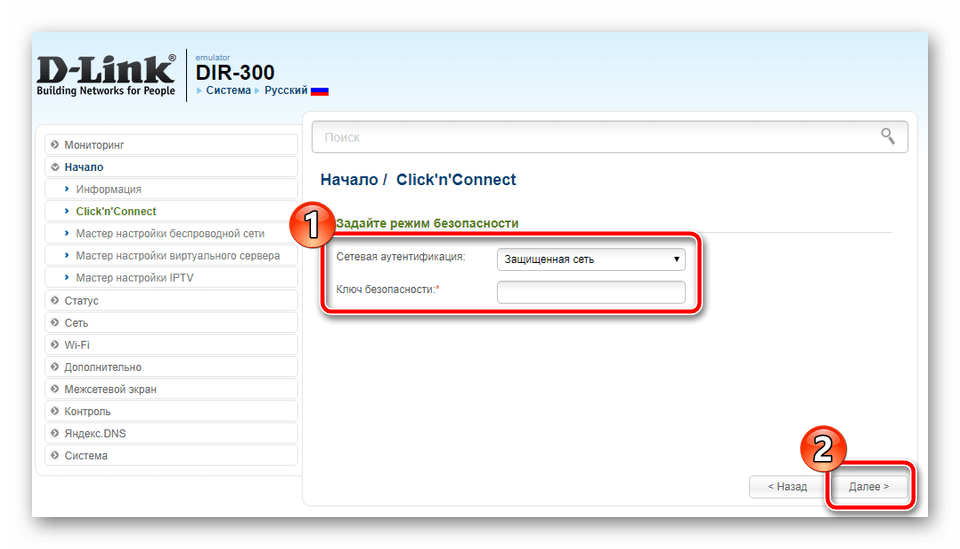Click the Поиск search field
960x549 pixels.
pos(609,137)
